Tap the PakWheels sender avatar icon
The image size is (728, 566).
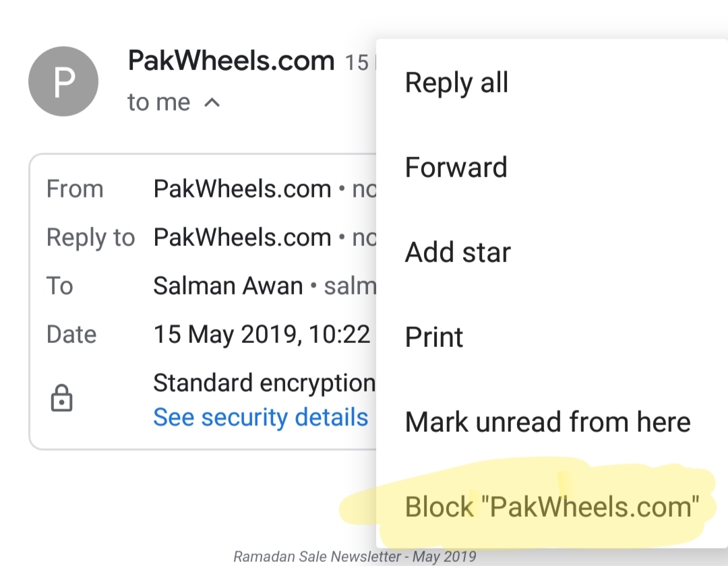(63, 81)
